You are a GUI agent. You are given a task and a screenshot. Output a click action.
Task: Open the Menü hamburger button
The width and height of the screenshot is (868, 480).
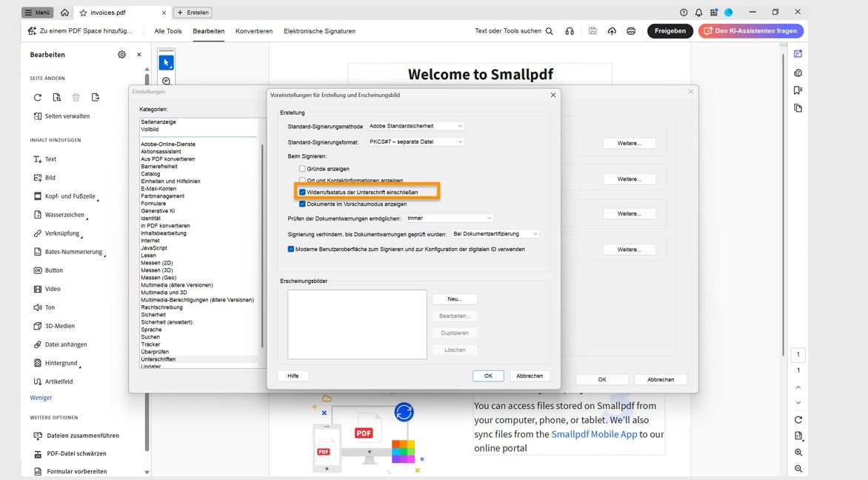(37, 12)
